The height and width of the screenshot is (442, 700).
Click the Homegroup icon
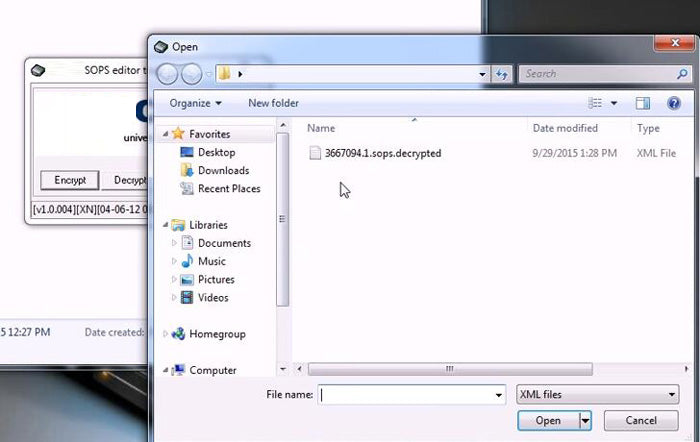click(x=178, y=334)
